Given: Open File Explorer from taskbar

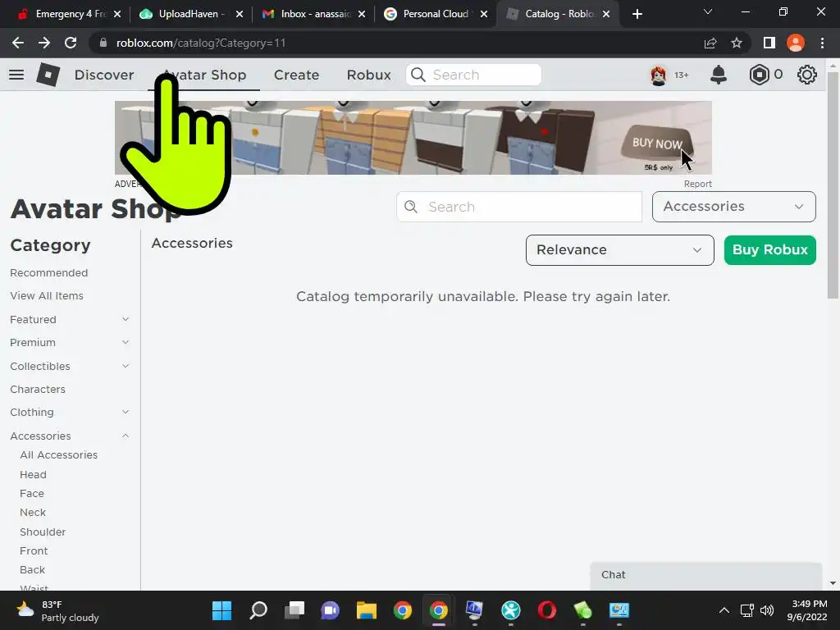Looking at the screenshot, I should click(367, 610).
